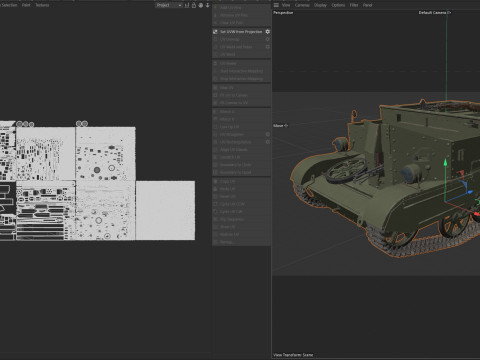Screen dimensions: 480x360
Task: Open the Options menu in viewport
Action: pyautogui.click(x=338, y=5)
